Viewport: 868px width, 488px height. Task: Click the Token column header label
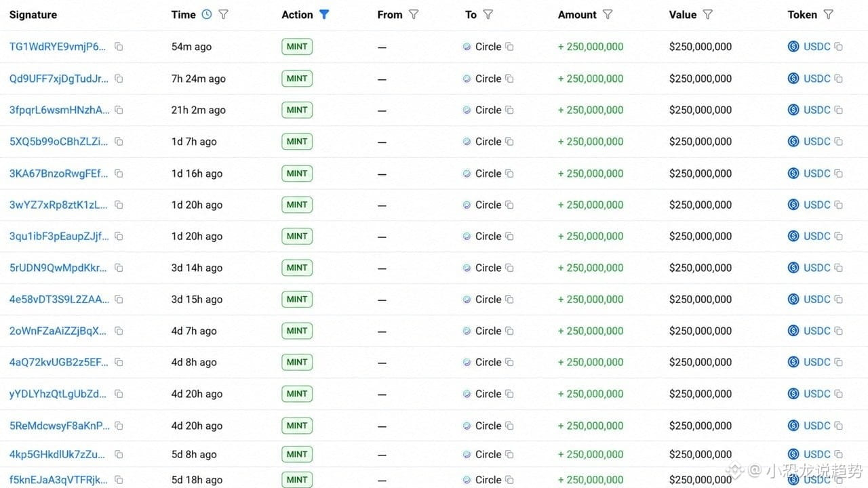tap(802, 14)
